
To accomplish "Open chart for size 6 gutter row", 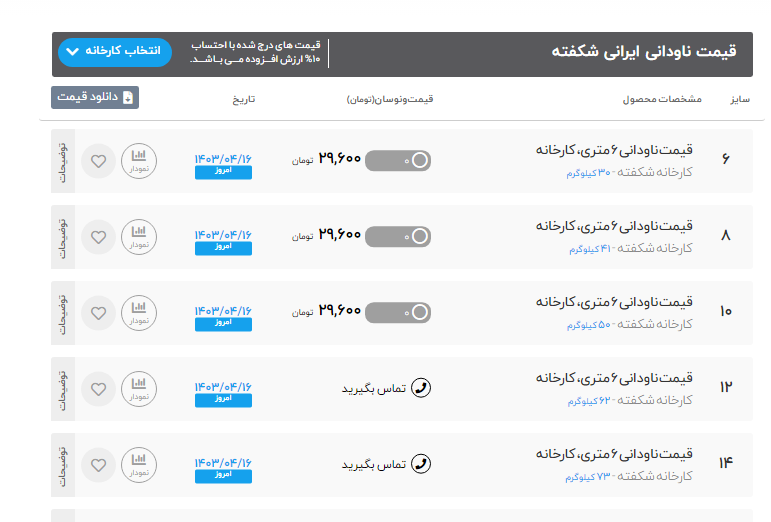I will click(x=139, y=160).
